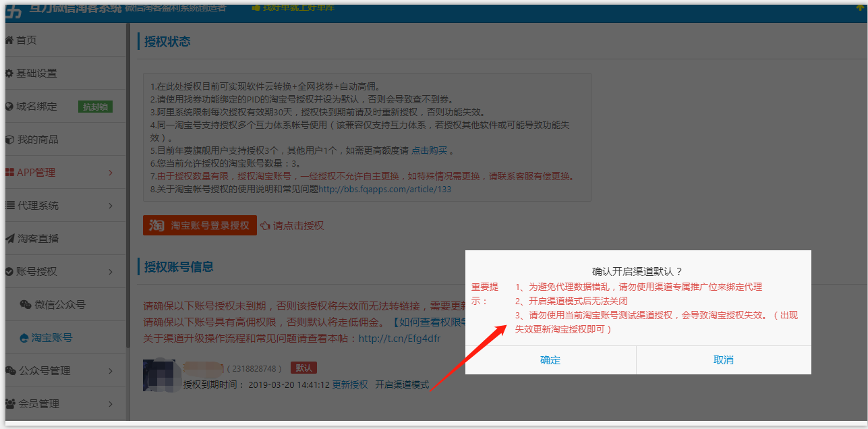The height and width of the screenshot is (429, 868).
Task: Click the 确定 button in the dialog
Action: tap(550, 360)
